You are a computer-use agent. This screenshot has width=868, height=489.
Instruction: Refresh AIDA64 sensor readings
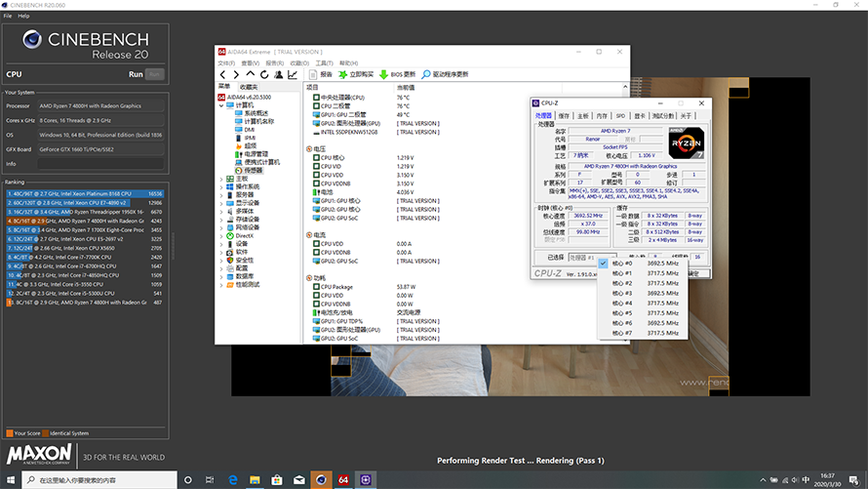point(264,74)
